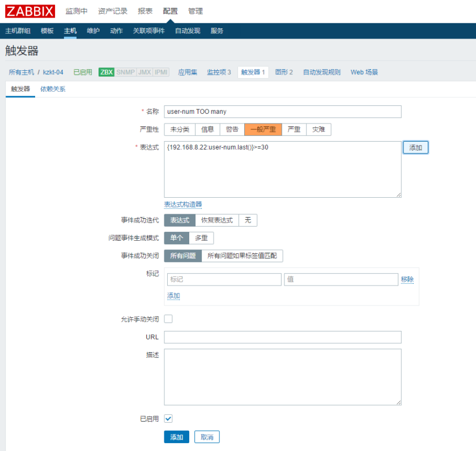Viewport: 476px width, 451px height.
Task: Click the green ZBX availability badge
Action: click(107, 72)
